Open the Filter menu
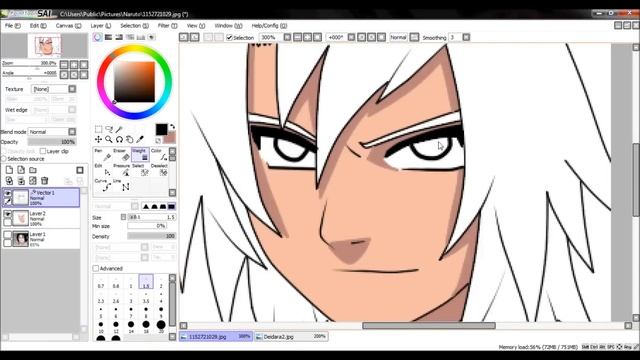Image resolution: width=640 pixels, height=360 pixels. point(167,26)
